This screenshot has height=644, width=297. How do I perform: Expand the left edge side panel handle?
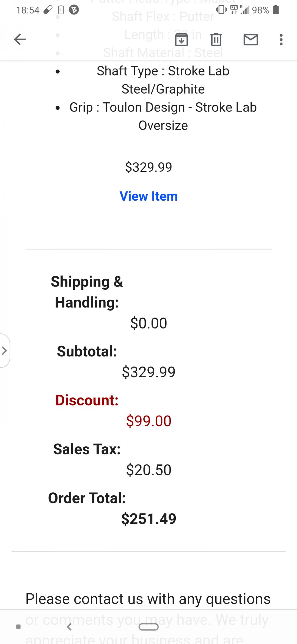4,351
